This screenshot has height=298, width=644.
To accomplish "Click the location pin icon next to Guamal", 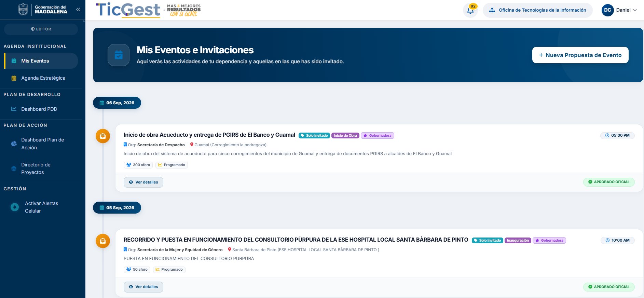I will point(192,145).
